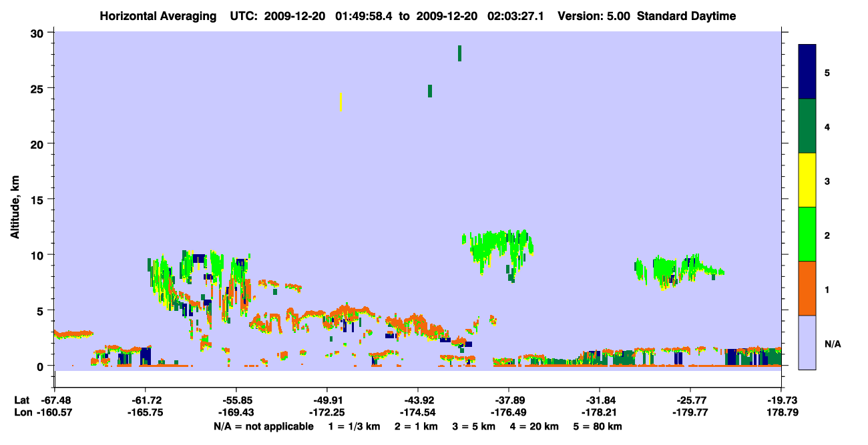This screenshot has height=445, width=868.
Task: Click the yellow colorbar segment labeled 3
Action: click(x=807, y=180)
